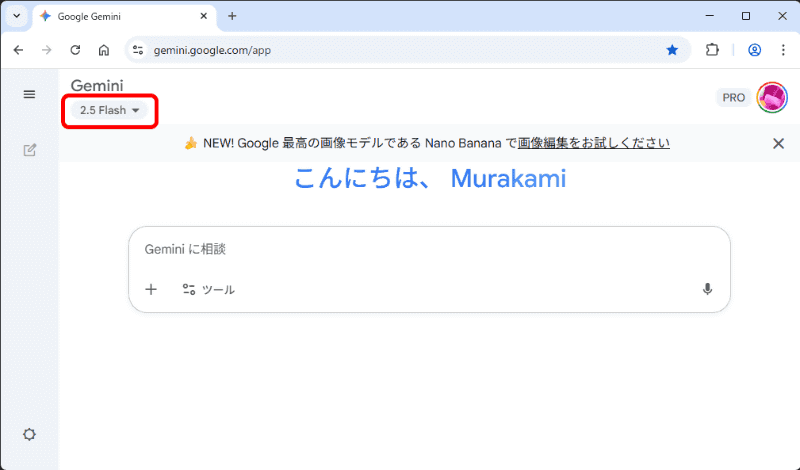Focus the Gemini に相談 prompt field
The height and width of the screenshot is (470, 800).
pos(429,250)
